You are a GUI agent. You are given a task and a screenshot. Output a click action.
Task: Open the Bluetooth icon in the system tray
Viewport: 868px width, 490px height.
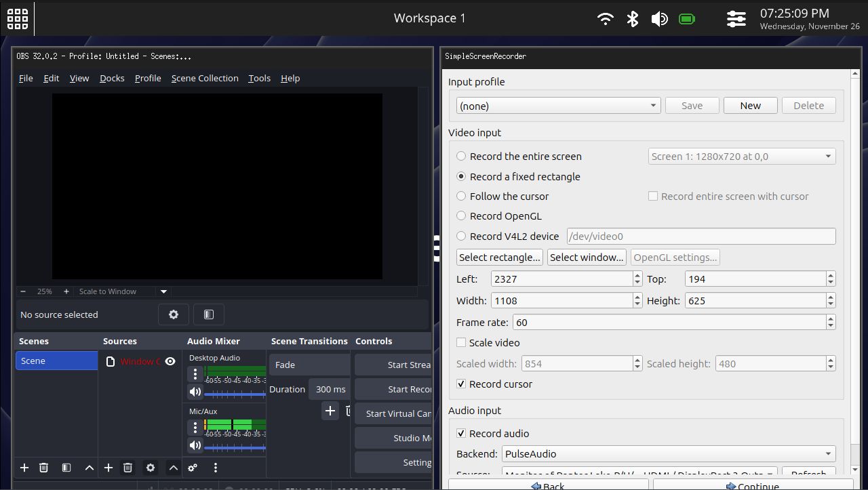click(x=632, y=19)
